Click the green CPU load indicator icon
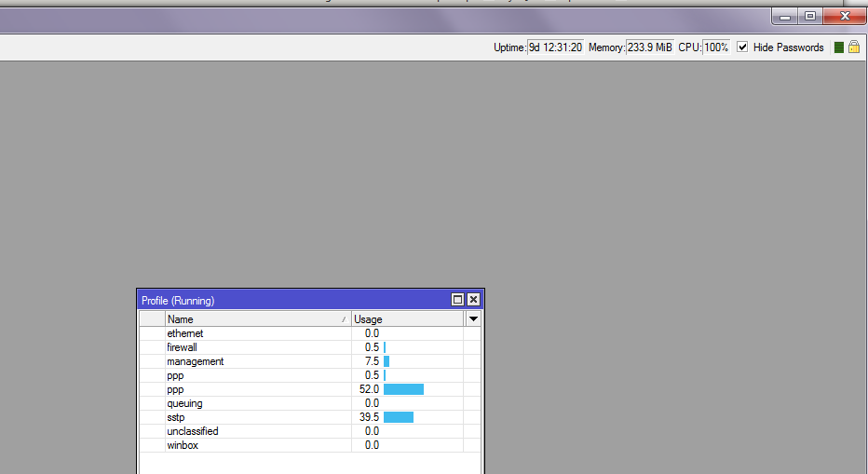The height and width of the screenshot is (474, 868). pos(838,47)
